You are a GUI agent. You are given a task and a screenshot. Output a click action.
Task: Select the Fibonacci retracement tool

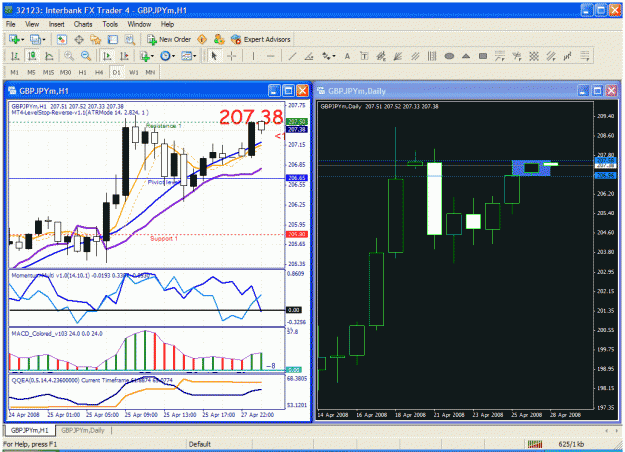pyautogui.click(x=499, y=56)
